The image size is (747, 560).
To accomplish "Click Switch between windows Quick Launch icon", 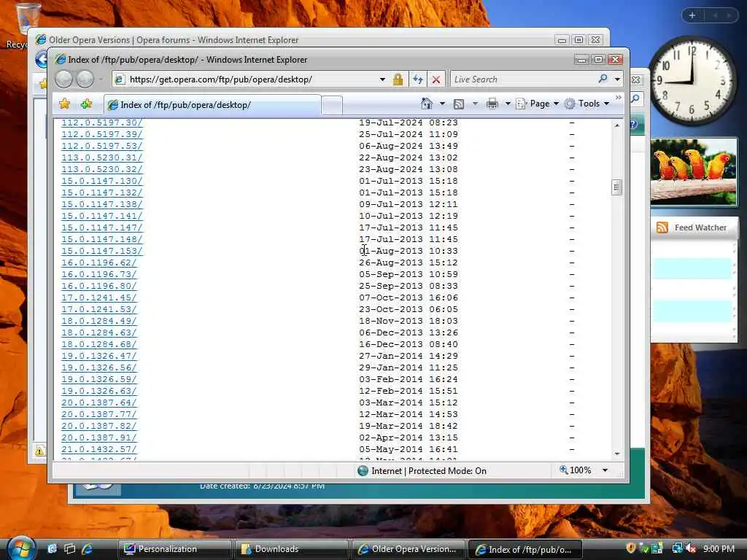I will point(69,548).
